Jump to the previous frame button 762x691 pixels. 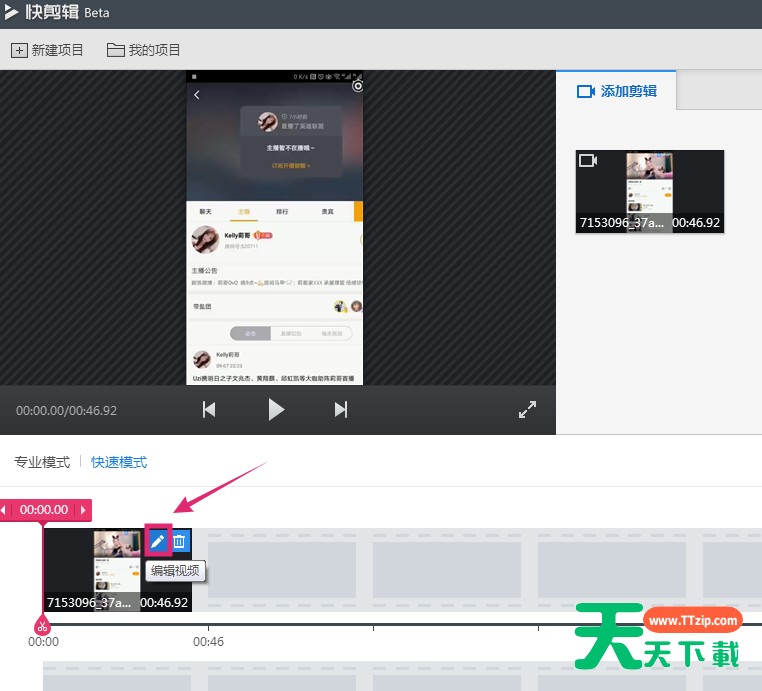pos(209,410)
